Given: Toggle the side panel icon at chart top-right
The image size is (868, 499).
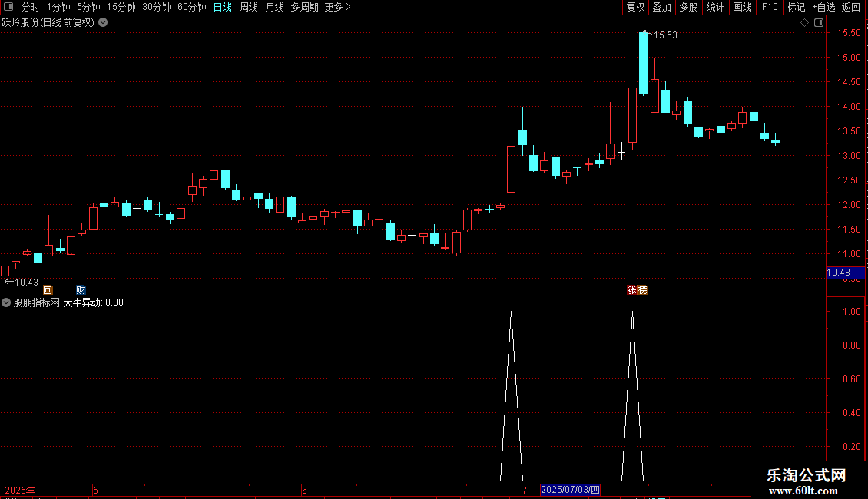Looking at the screenshot, I should click(819, 23).
